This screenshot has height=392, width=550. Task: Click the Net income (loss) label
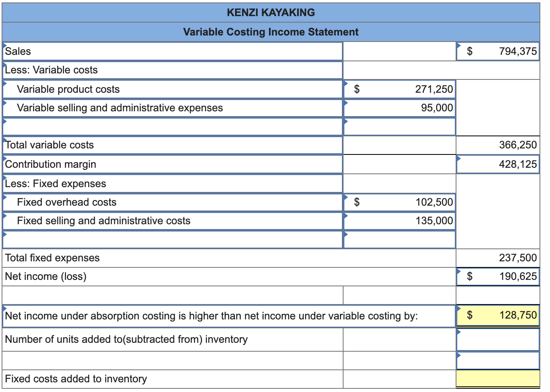point(46,277)
